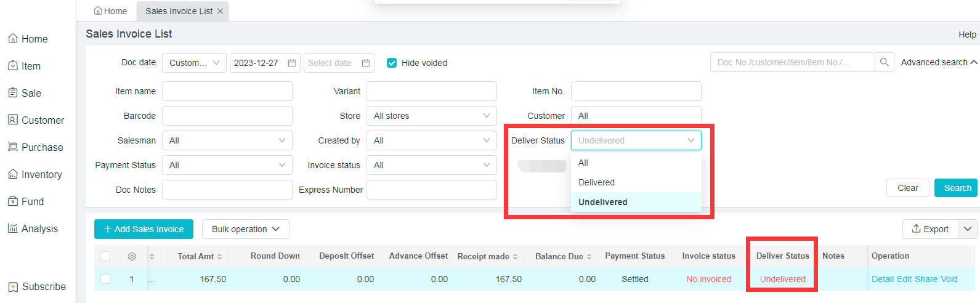
Task: Open the table column settings gear
Action: pyautogui.click(x=131, y=256)
